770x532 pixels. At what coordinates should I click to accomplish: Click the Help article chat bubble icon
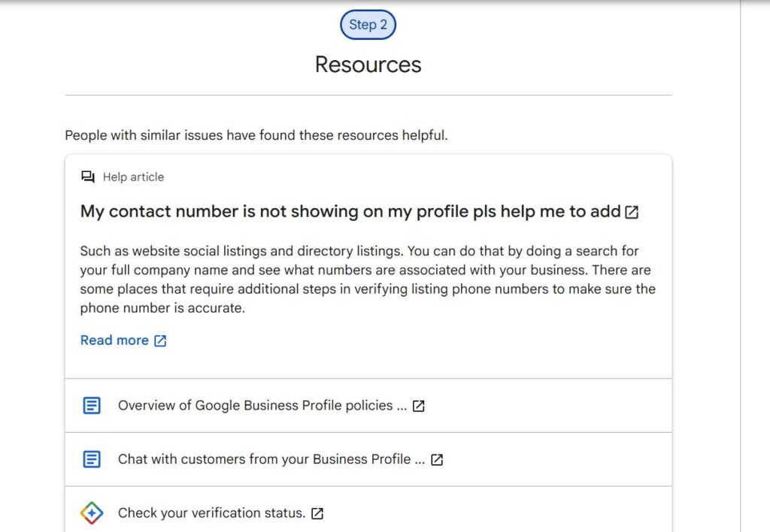point(88,177)
